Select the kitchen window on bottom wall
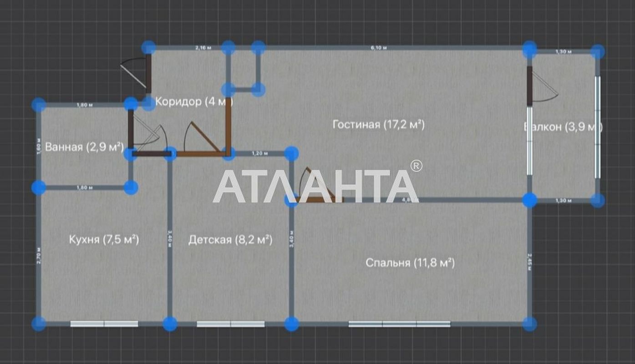 click(104, 324)
